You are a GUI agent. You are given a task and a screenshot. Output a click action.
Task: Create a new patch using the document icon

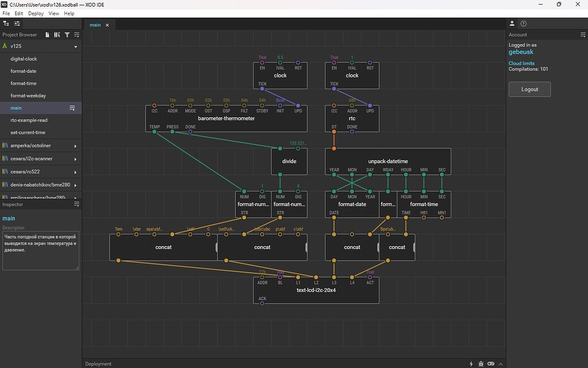pos(47,34)
